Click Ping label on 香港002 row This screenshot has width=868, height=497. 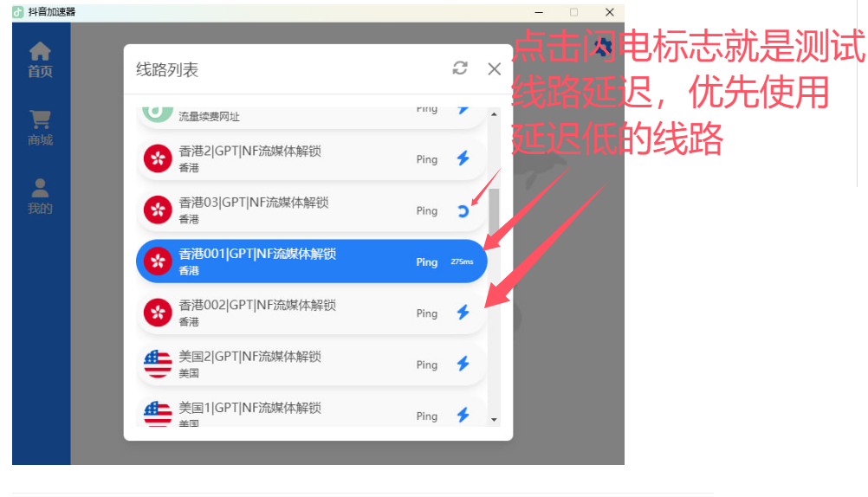[427, 313]
